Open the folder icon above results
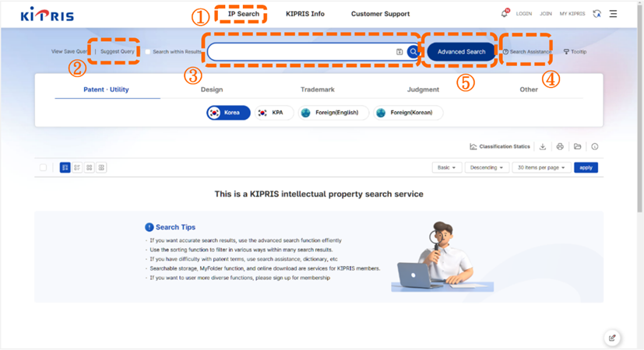Screen dimensions: 644x350 tap(577, 146)
